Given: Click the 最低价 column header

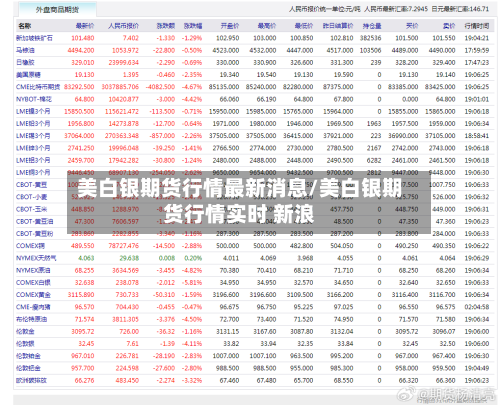Looking at the screenshot, I should [x=304, y=26].
